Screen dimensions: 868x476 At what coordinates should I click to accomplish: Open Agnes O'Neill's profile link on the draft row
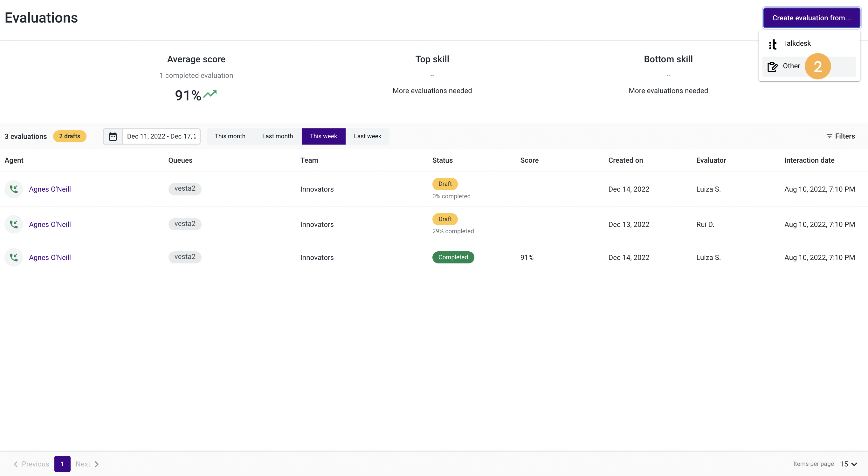point(50,189)
